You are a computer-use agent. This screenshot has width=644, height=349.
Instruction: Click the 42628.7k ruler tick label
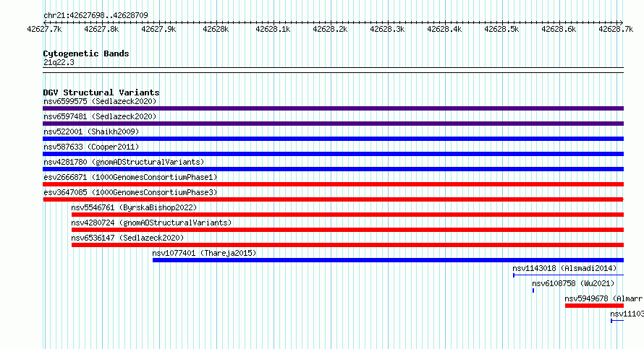[x=616, y=29]
